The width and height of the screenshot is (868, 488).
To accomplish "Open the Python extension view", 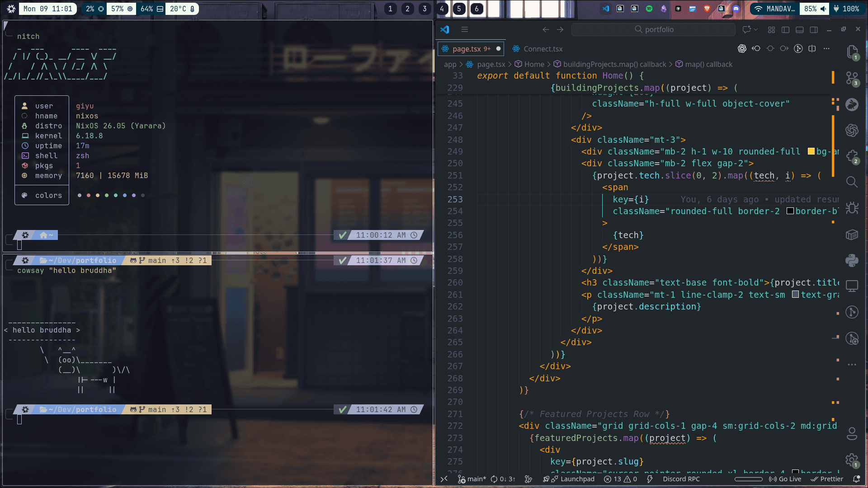I will [x=852, y=260].
